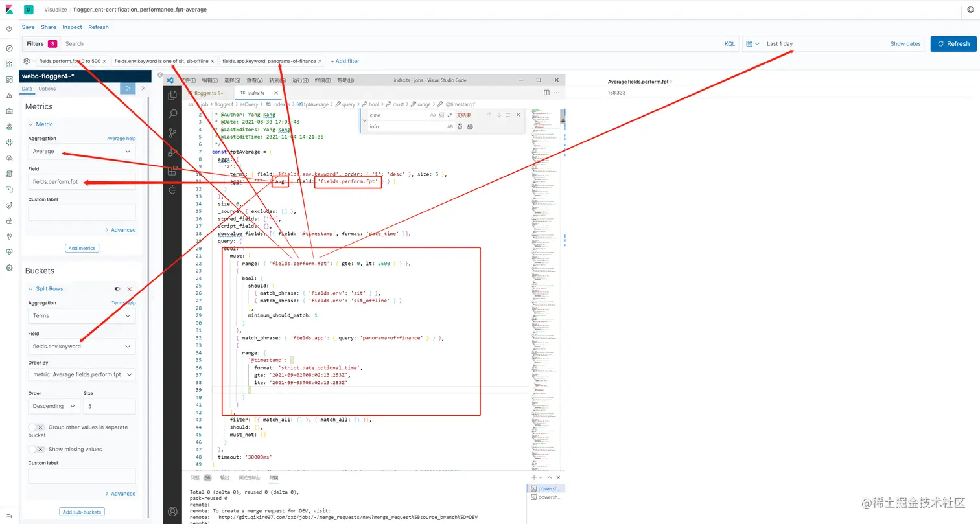Open Kibana Management gear in sidebar
The image size is (980, 524).
click(10, 268)
